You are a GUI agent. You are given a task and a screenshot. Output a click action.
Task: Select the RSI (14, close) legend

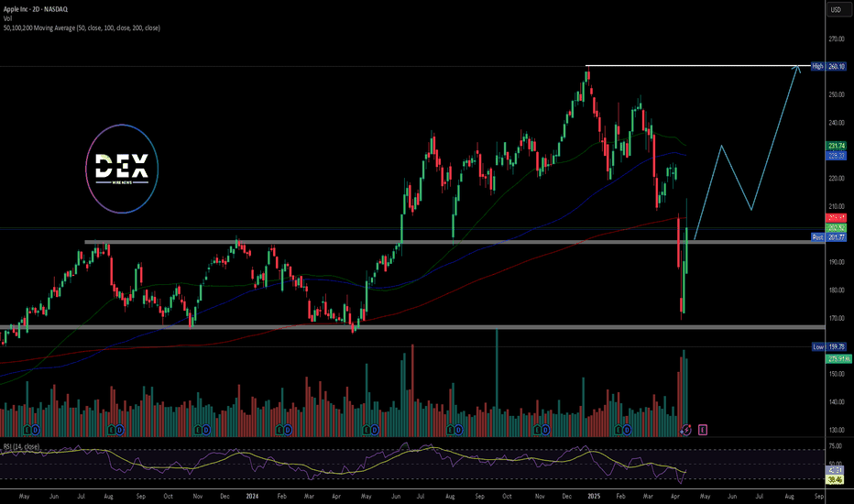click(x=21, y=446)
